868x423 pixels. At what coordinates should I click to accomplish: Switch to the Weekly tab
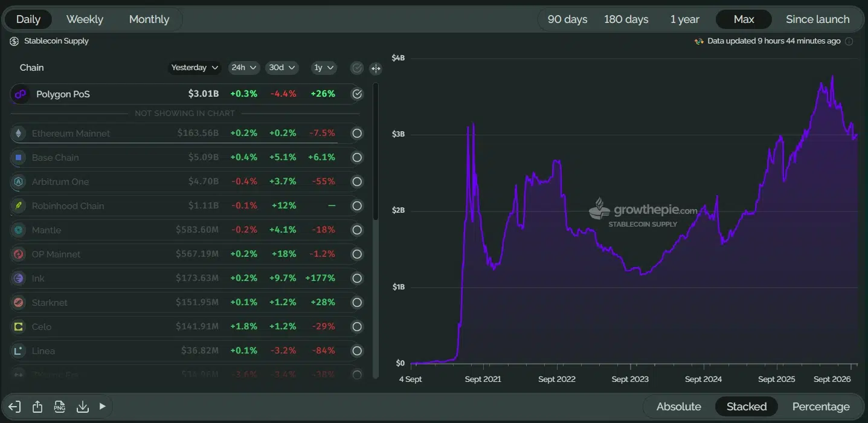(x=85, y=19)
